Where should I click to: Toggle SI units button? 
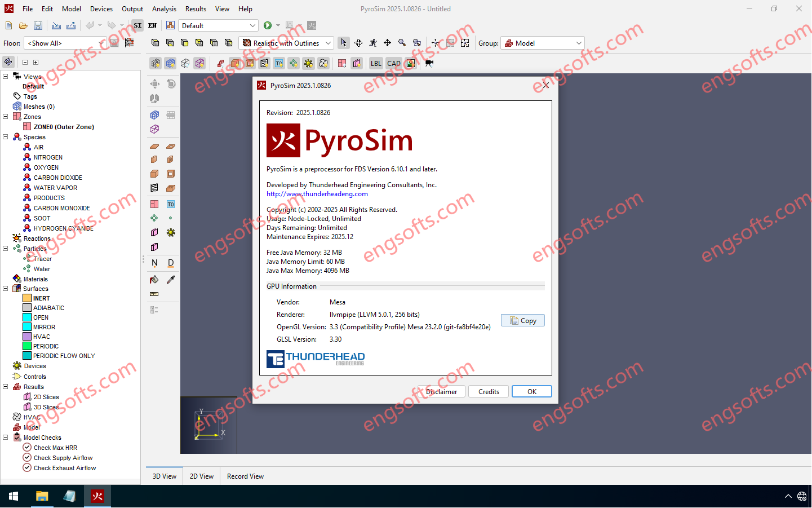coord(137,25)
